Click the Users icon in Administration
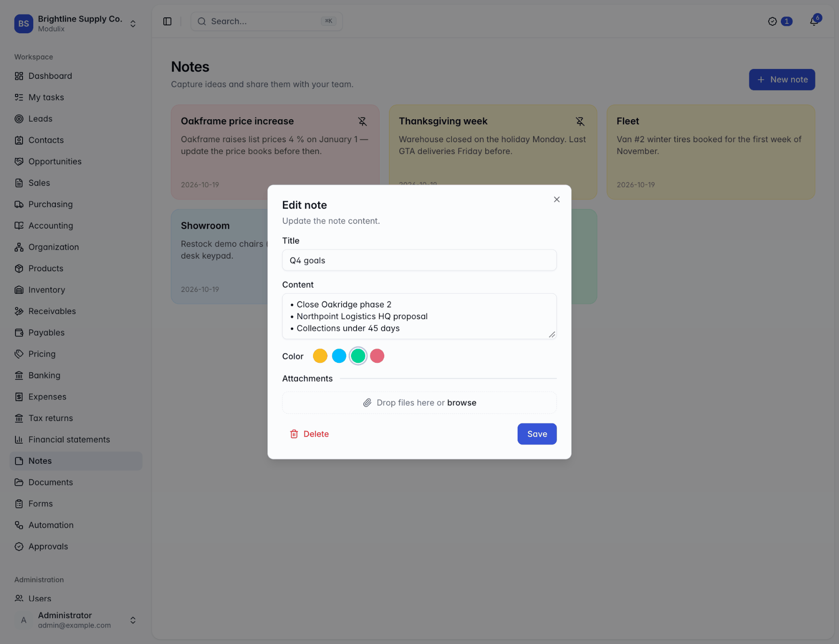839x644 pixels. pos(19,598)
